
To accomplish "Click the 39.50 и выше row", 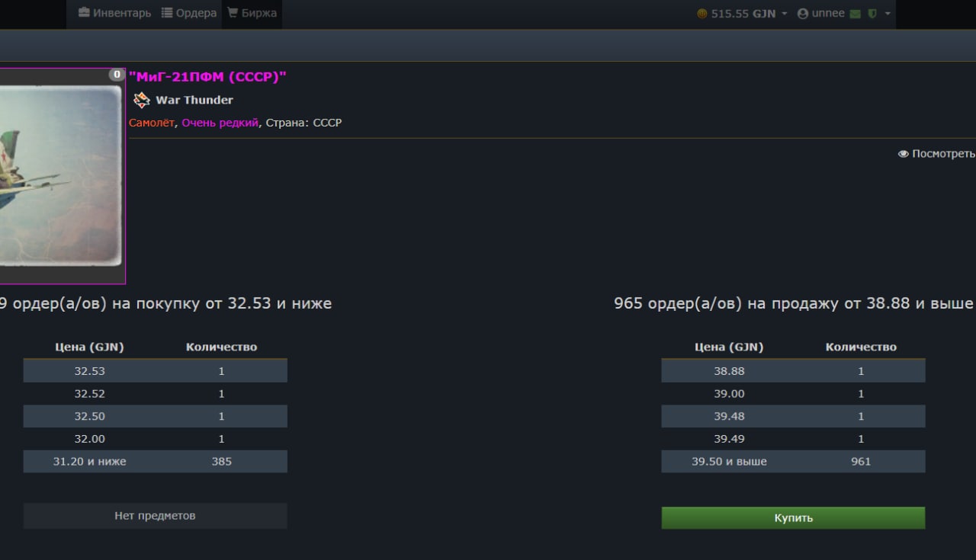I will (793, 461).
